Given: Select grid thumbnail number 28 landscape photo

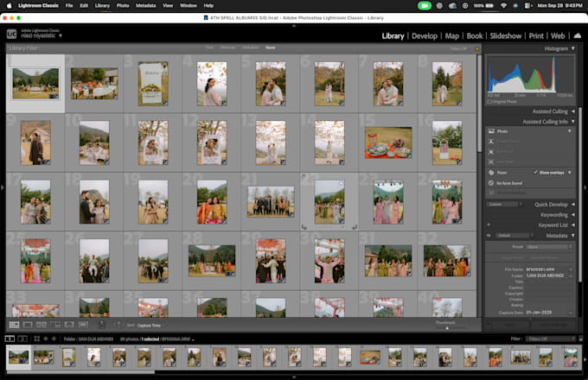Looking at the screenshot, I should (212, 261).
